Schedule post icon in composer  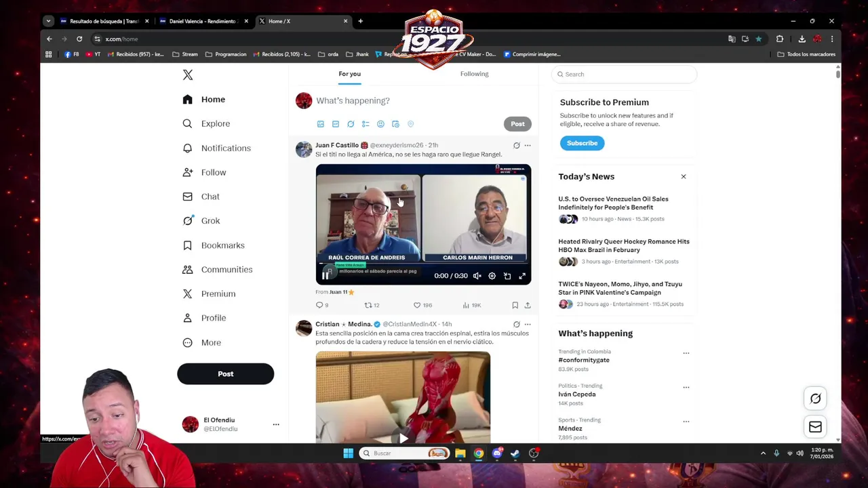point(395,124)
